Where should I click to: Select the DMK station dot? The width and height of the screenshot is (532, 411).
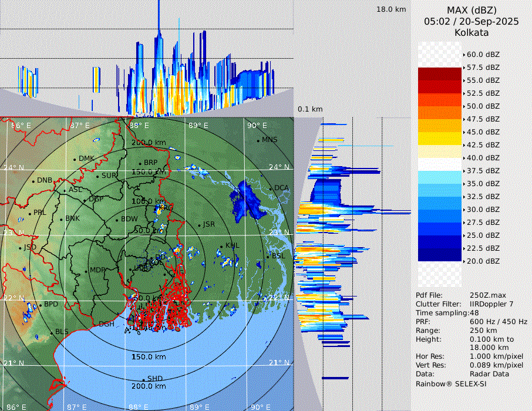[x=75, y=159]
